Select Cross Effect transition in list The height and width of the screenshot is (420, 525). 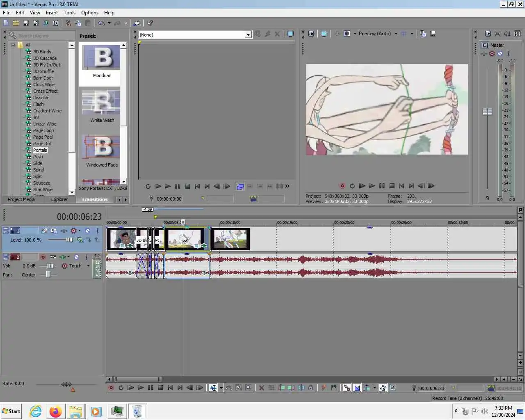pyautogui.click(x=45, y=91)
